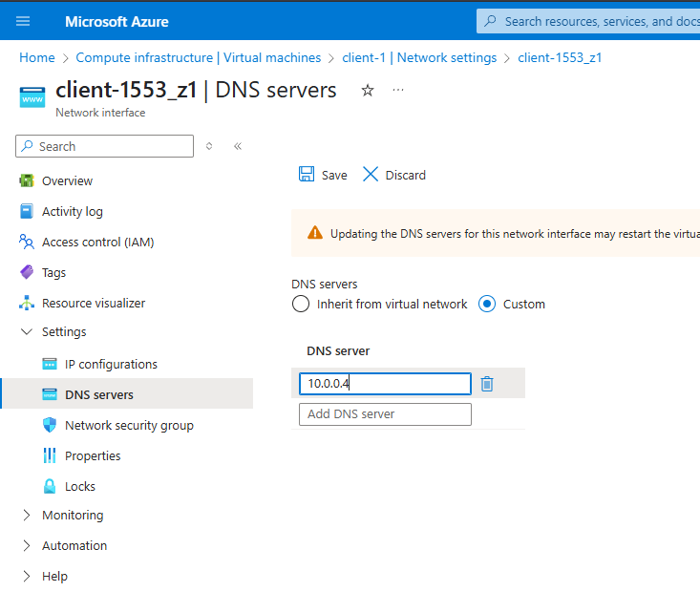Viewport: 700px width, 613px height.
Task: Save the DNS server changes
Action: pos(323,175)
